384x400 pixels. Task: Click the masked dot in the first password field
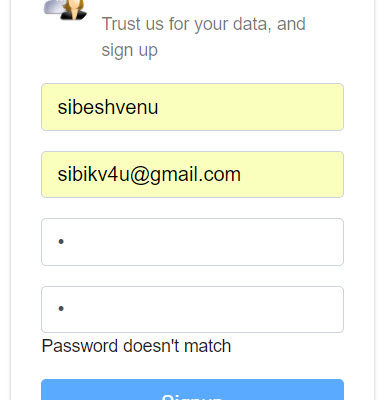coord(61,241)
